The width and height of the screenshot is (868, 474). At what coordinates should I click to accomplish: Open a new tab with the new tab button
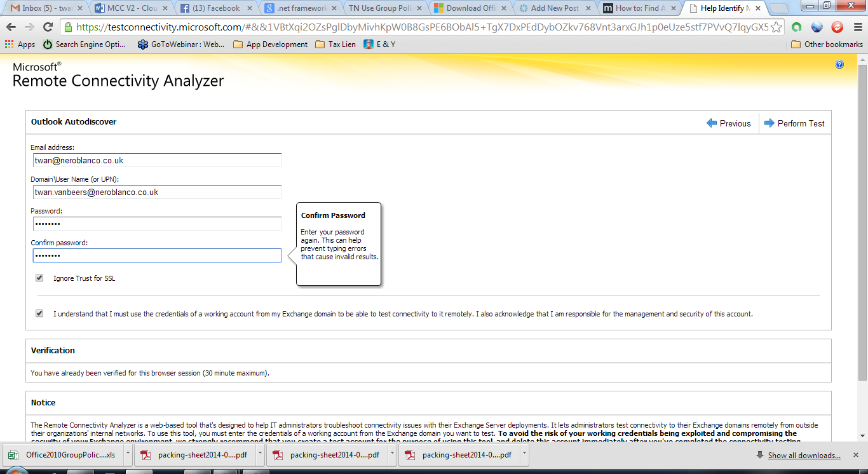(778, 9)
